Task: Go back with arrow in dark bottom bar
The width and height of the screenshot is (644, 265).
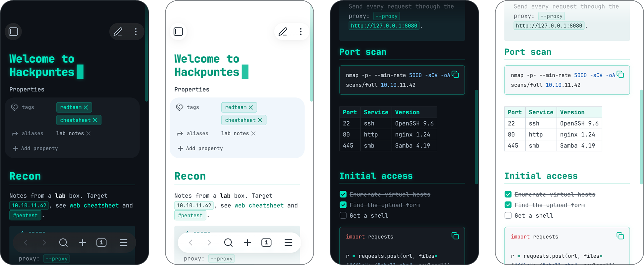Action: [26, 242]
